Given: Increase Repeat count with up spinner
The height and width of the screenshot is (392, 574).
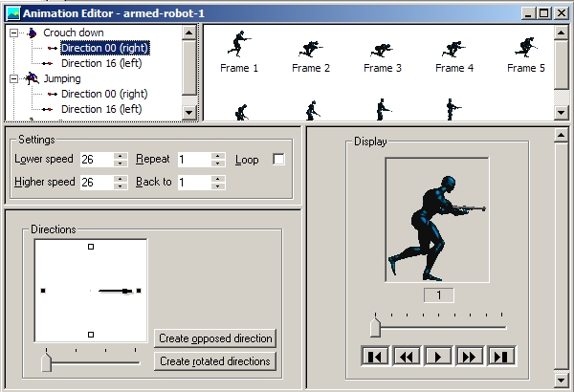Looking at the screenshot, I should pyautogui.click(x=218, y=156).
